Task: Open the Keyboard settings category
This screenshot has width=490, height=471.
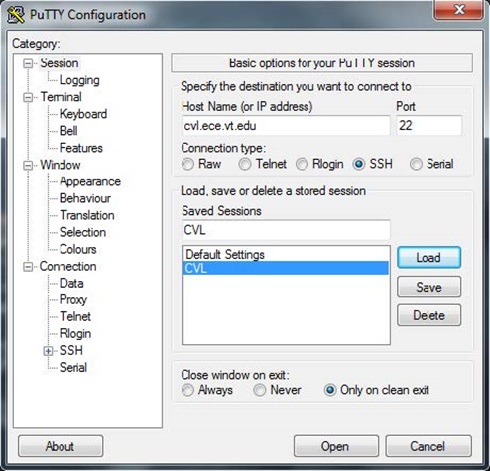Action: pos(83,114)
